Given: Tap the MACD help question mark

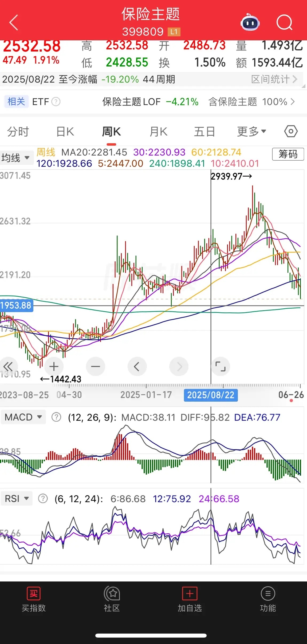Looking at the screenshot, I should click(56, 417).
